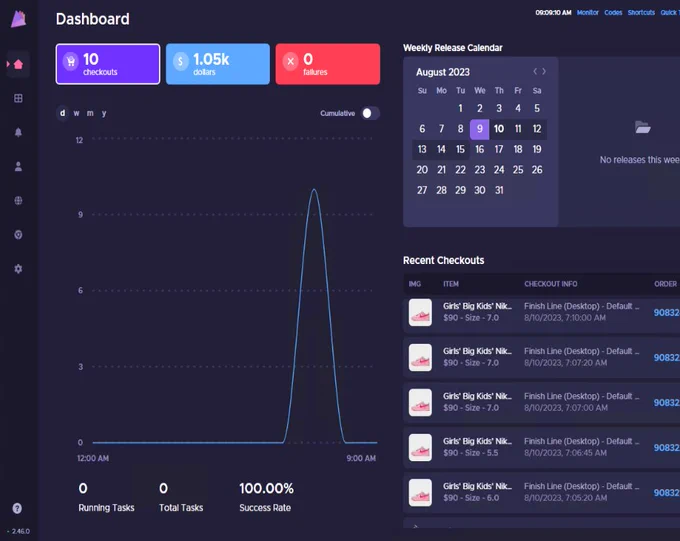Select August 23 in the calendar

pyautogui.click(x=480, y=170)
